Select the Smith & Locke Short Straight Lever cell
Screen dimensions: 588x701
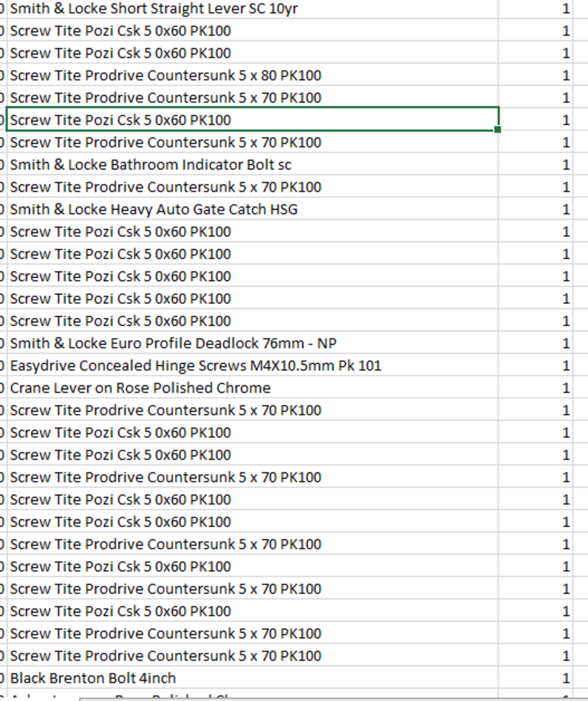point(252,8)
